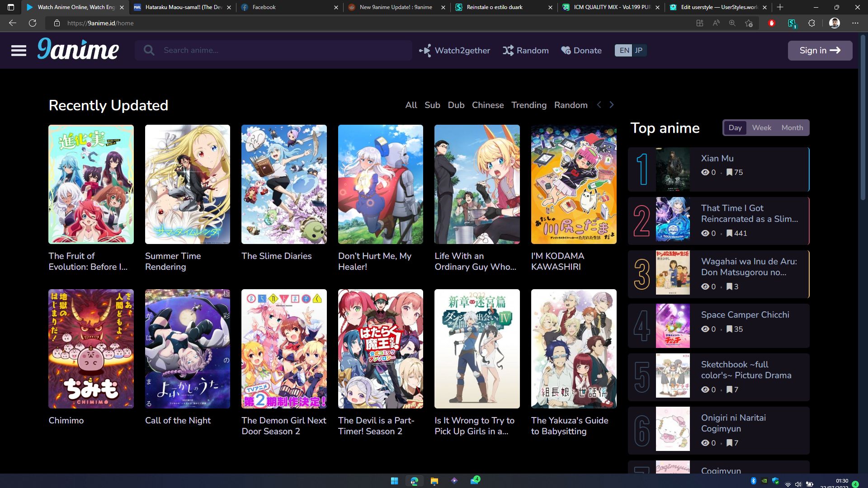Open the browser apps grid icon
868x488 pixels.
(700, 23)
